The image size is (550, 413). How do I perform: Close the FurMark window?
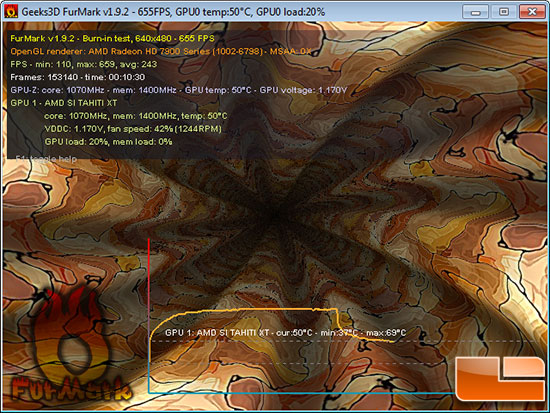532,12
